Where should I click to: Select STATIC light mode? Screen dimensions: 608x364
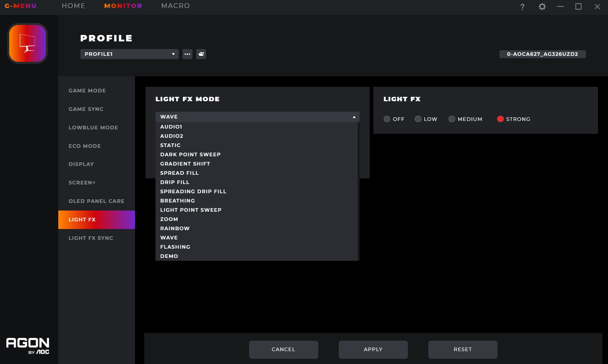pos(256,145)
